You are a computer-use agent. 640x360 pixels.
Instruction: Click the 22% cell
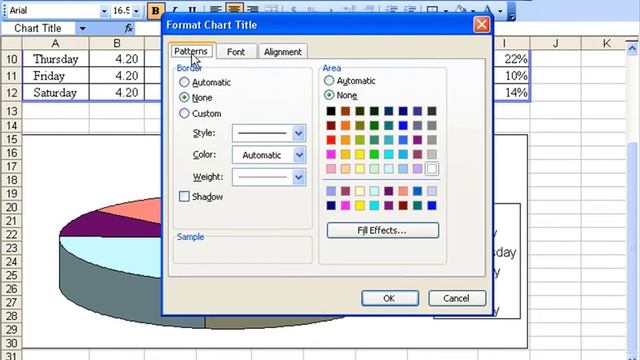pos(511,59)
